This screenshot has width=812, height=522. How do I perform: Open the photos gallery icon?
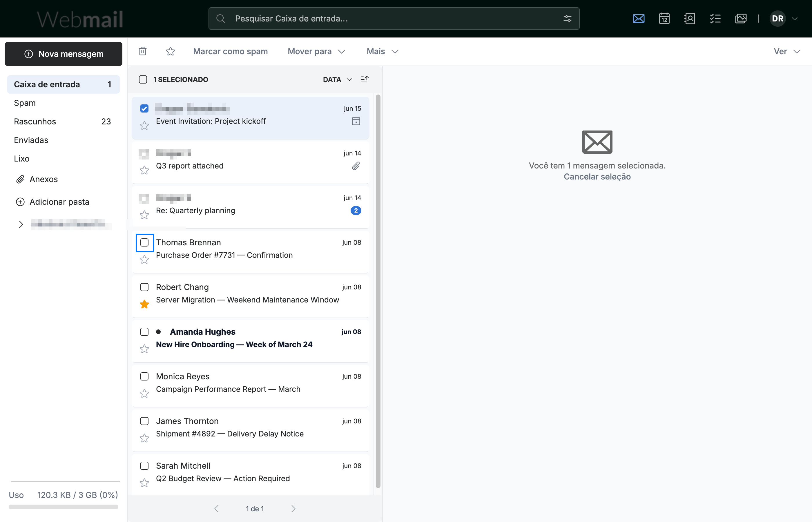[741, 18]
